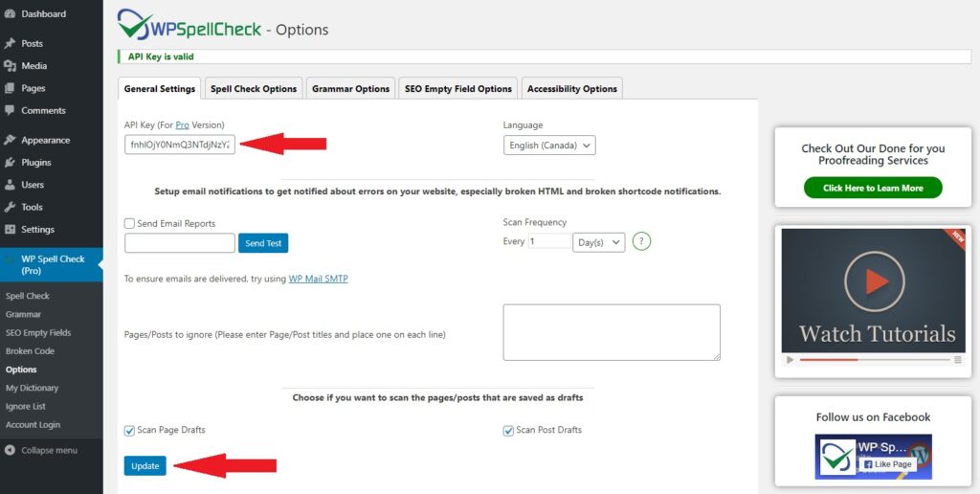The image size is (980, 494).
Task: Open the Dashboard sidebar icon
Action: [x=10, y=13]
